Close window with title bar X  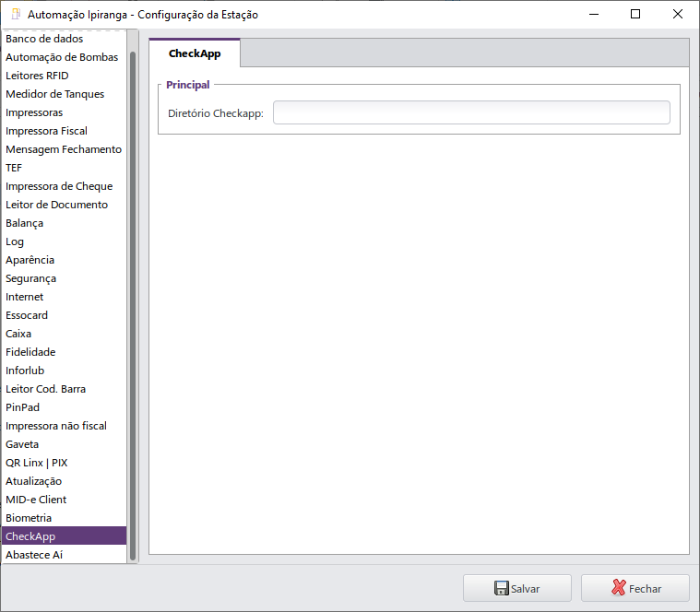click(677, 14)
